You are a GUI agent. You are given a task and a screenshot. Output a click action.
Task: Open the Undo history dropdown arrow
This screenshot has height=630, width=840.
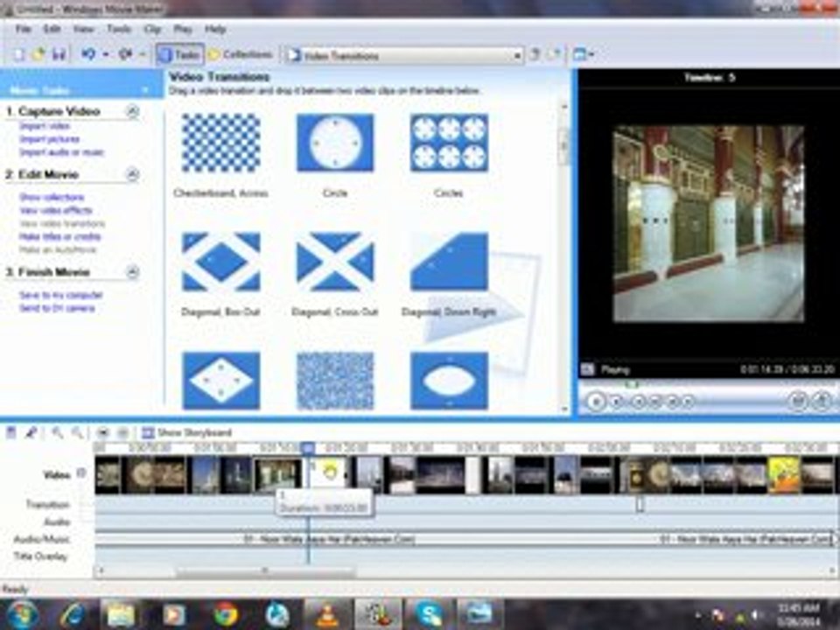(x=106, y=54)
